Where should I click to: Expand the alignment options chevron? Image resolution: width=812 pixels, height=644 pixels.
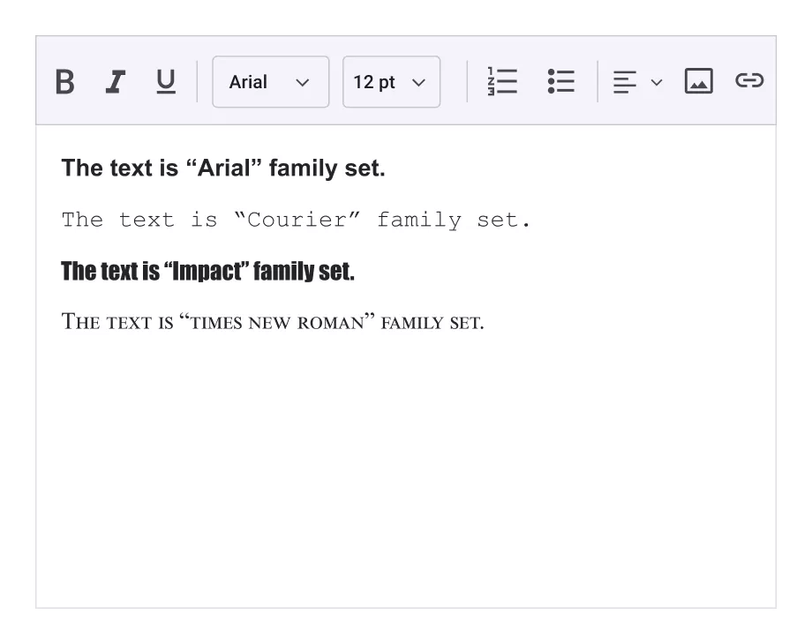click(x=657, y=83)
